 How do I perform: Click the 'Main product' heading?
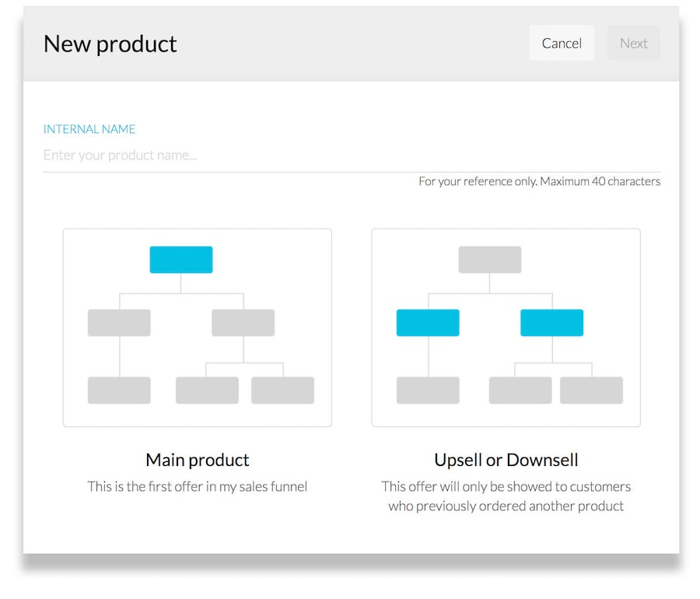197,460
